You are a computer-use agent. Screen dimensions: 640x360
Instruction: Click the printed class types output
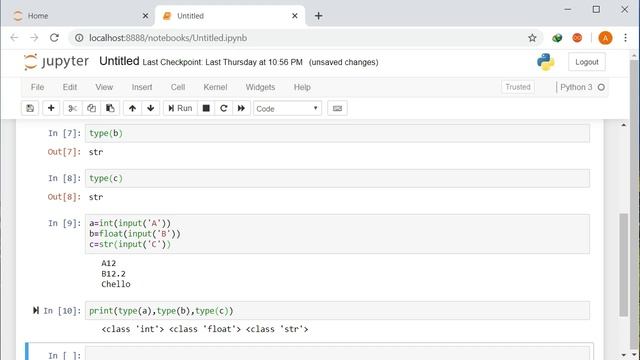(x=205, y=329)
